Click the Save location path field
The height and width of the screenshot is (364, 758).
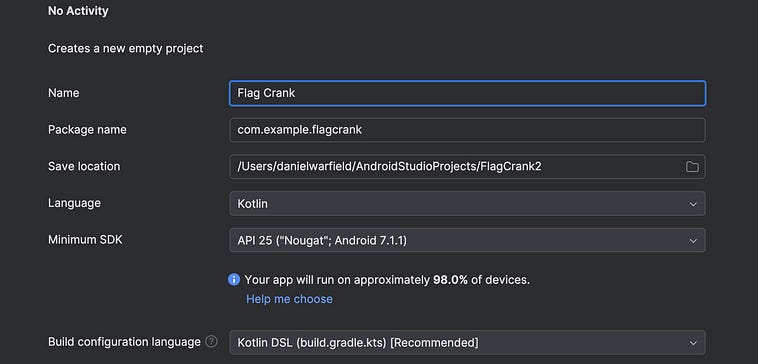(x=467, y=167)
